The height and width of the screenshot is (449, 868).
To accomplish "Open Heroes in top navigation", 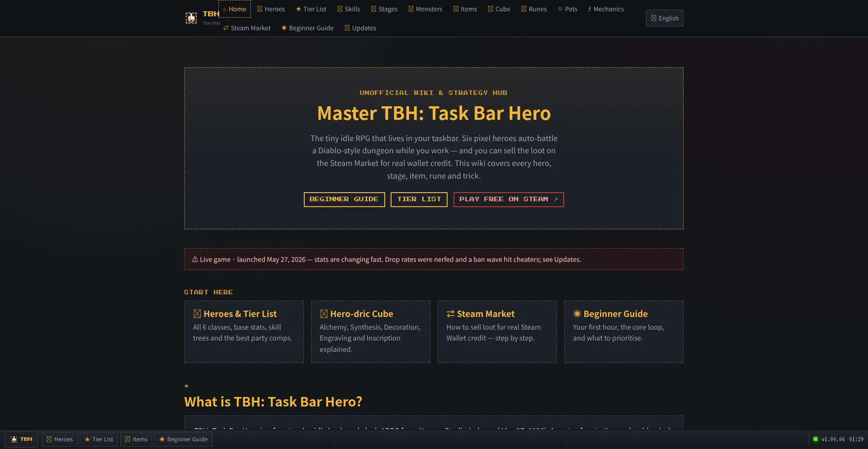I will coord(271,9).
